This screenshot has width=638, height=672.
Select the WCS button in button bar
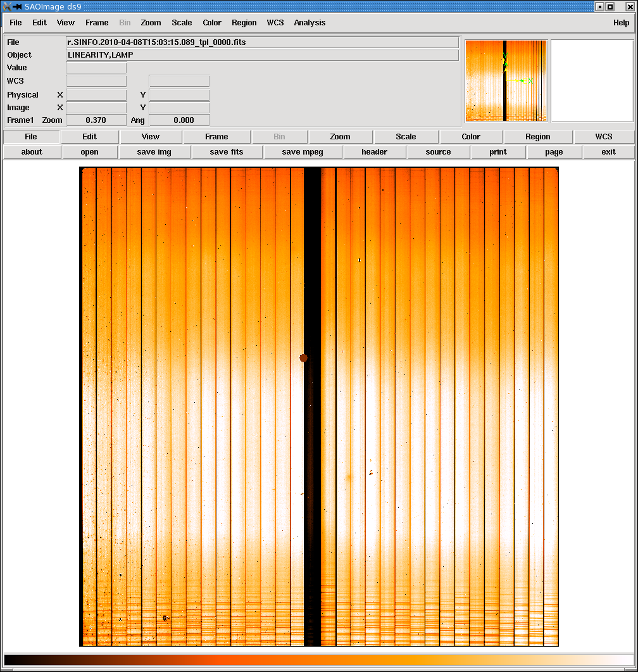(x=603, y=137)
